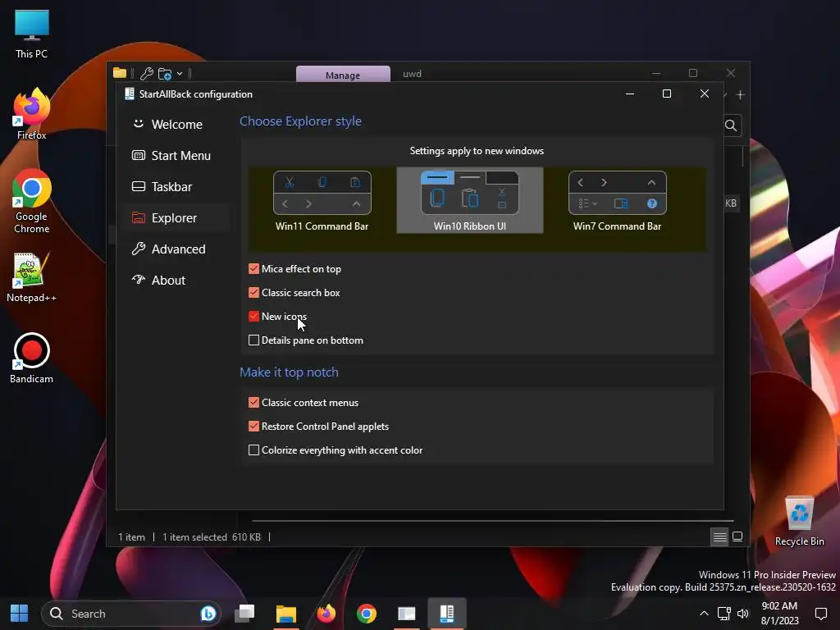Toggle the New icons checkbox
The height and width of the screenshot is (630, 840).
(254, 316)
